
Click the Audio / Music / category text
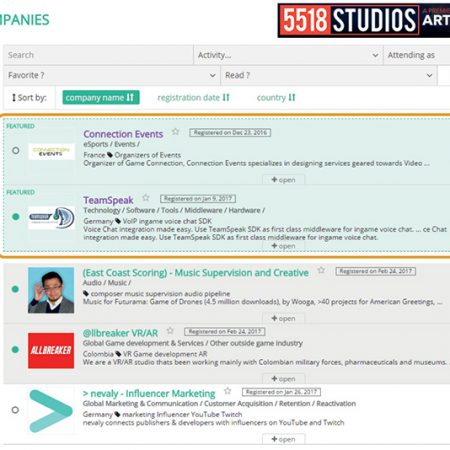[107, 283]
